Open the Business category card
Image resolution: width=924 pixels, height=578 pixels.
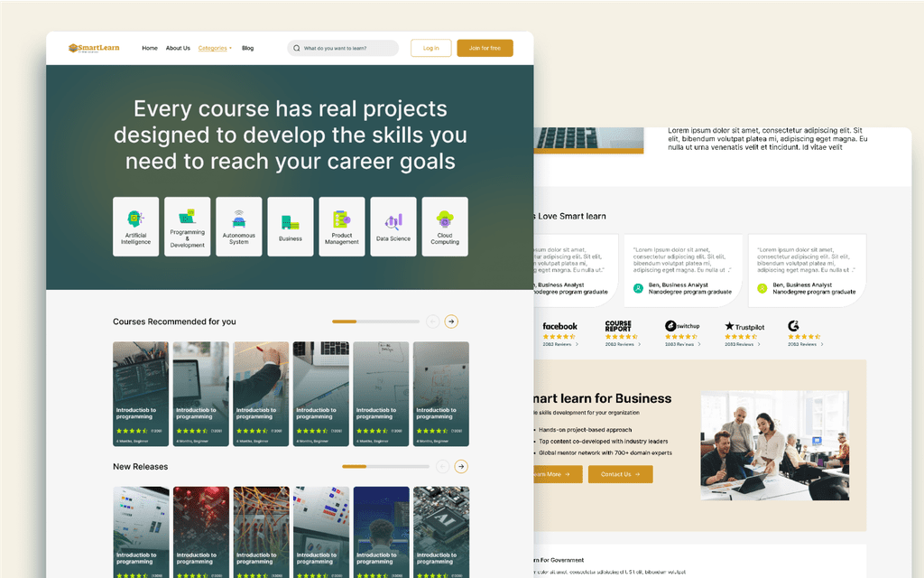coord(291,227)
